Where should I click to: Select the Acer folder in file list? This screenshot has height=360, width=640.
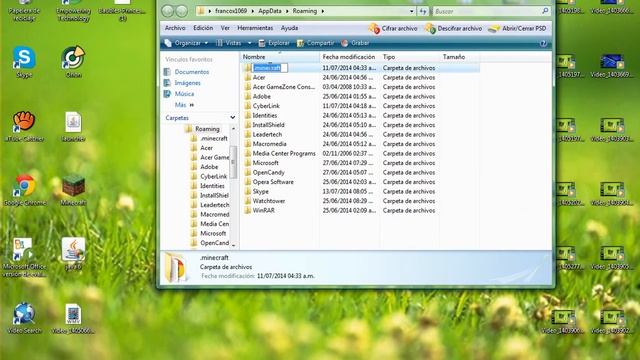[x=259, y=77]
